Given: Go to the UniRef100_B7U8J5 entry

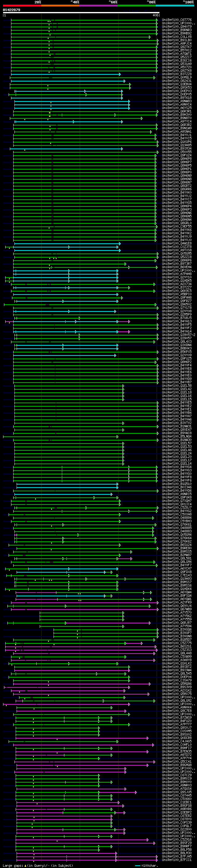Looking at the screenshot, I should pyautogui.click(x=177, y=318).
